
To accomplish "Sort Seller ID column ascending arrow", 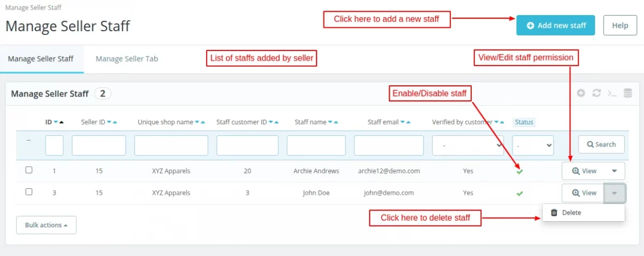I will (115, 122).
